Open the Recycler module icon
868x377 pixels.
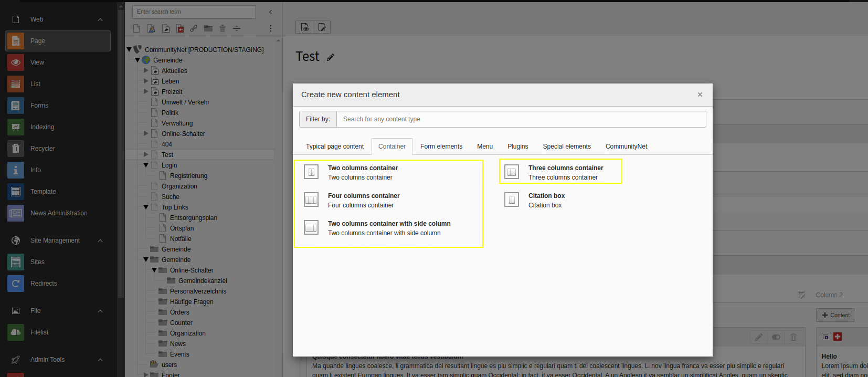16,149
